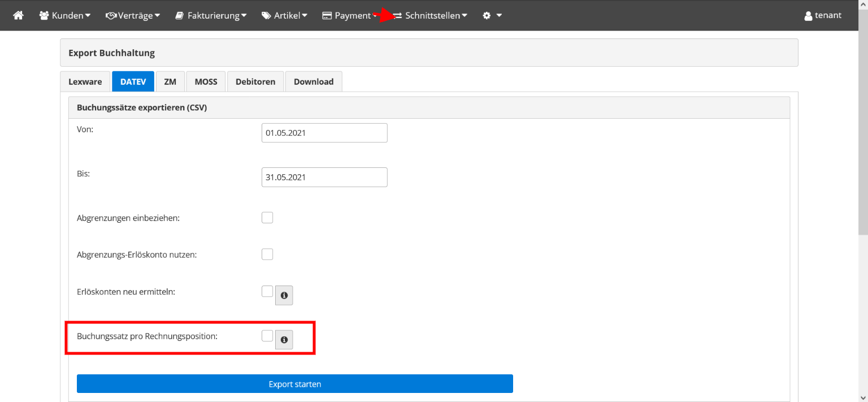868x402 pixels.
Task: Toggle Abgrenzungs-Erlöskonto nutzen checkbox
Action: [x=267, y=254]
